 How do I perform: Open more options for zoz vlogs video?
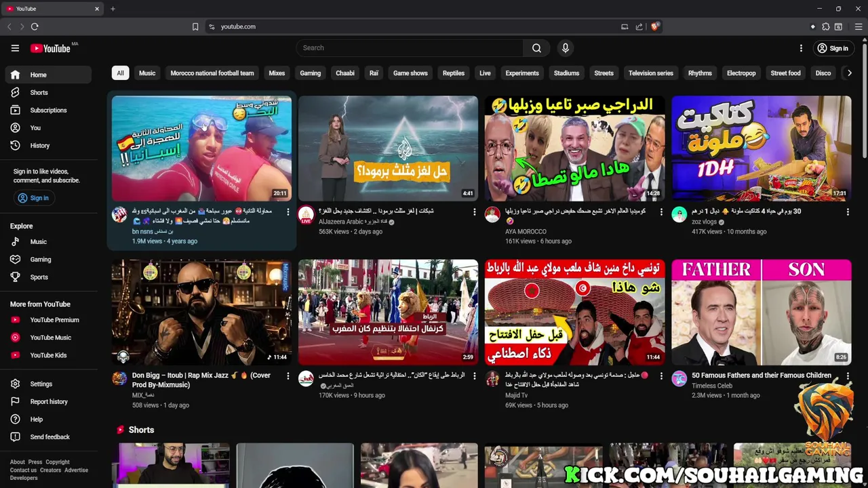848,212
